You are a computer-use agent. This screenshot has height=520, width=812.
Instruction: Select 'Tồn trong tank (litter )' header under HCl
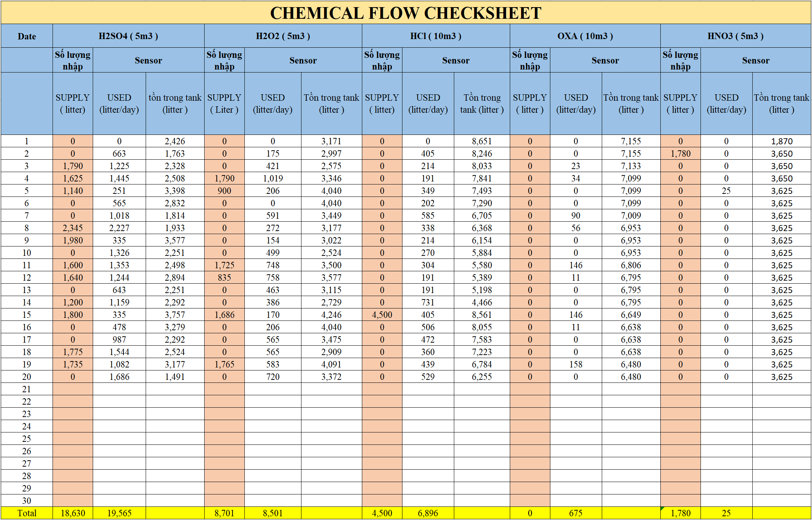pyautogui.click(x=482, y=103)
